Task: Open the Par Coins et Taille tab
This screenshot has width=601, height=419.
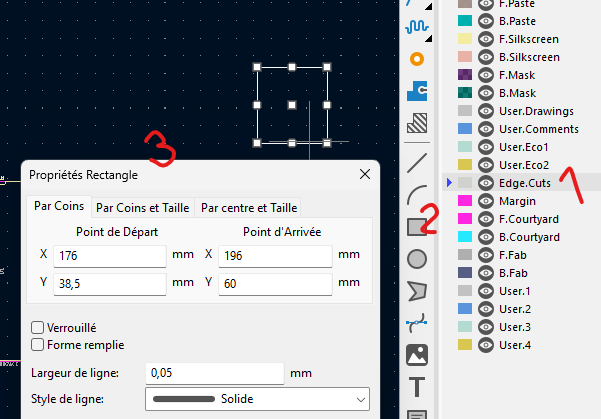Action: [x=143, y=208]
